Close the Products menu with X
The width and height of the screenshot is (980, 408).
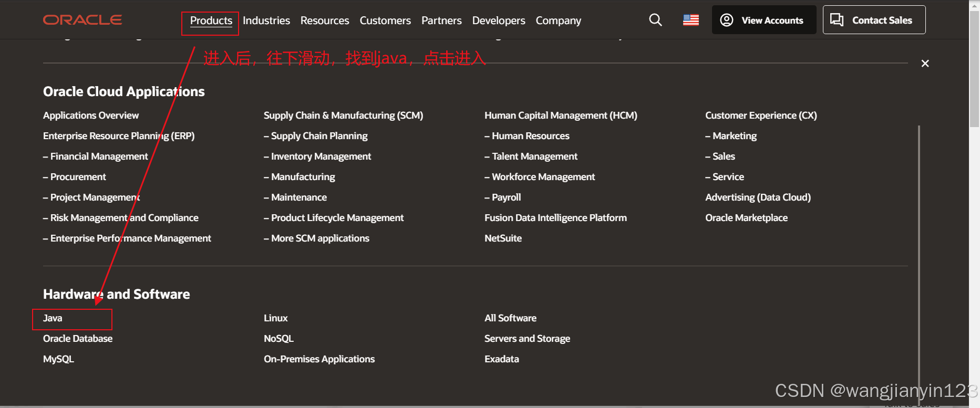tap(925, 64)
